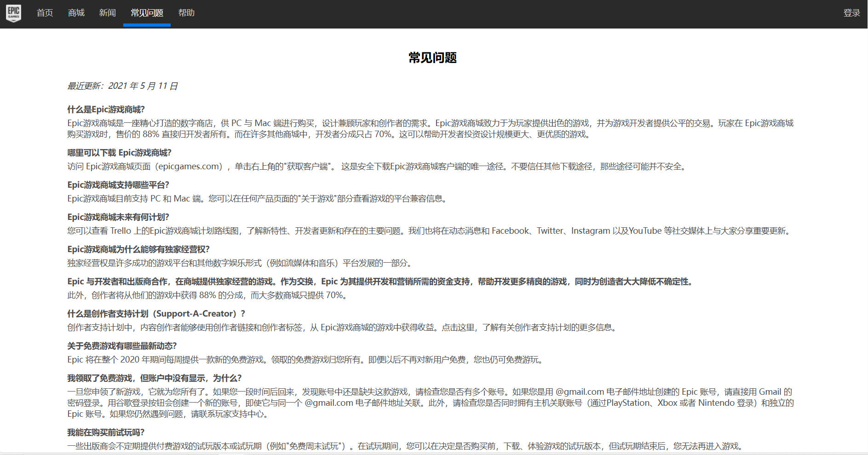Viewport: 868px width, 455px height.
Task: Open the Trello roadmap link
Action: (120, 230)
